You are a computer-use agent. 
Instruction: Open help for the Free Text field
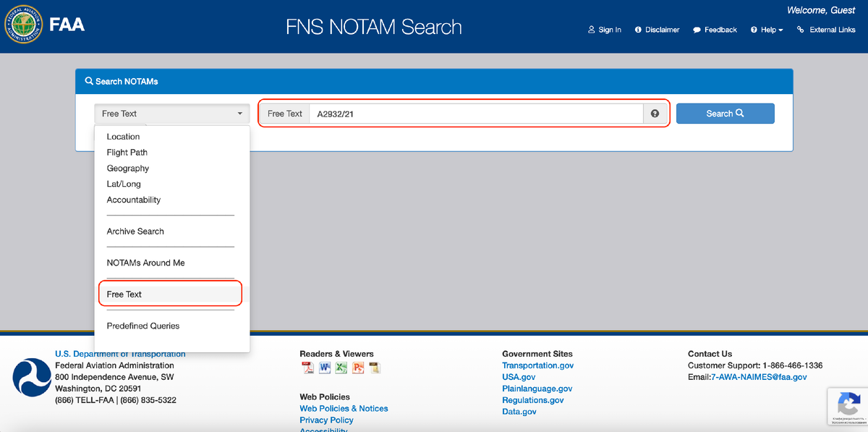coord(655,113)
